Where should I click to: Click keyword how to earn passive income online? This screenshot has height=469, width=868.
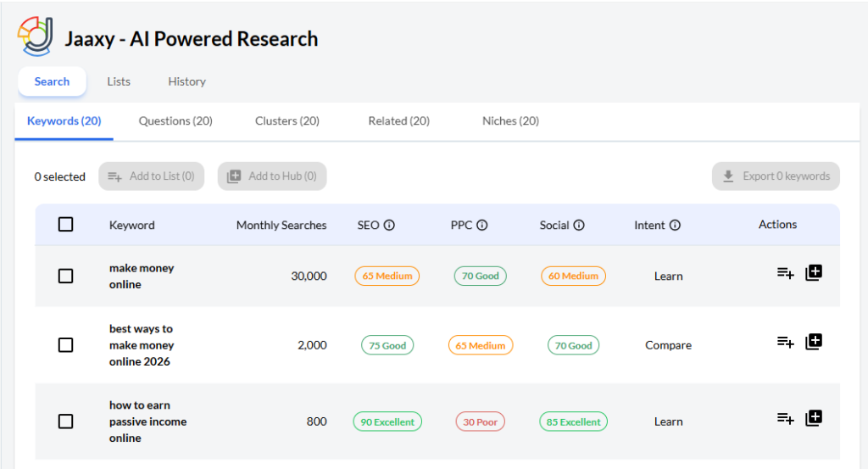pyautogui.click(x=147, y=422)
